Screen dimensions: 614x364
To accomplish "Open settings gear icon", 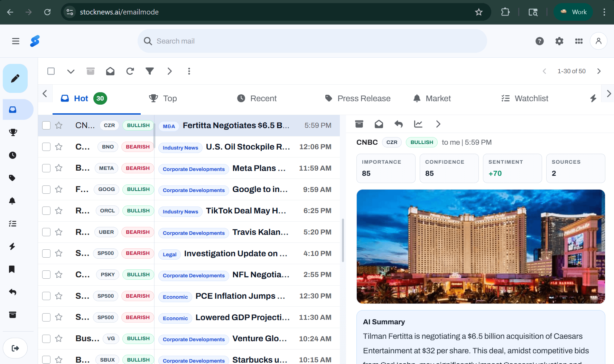I will [559, 41].
